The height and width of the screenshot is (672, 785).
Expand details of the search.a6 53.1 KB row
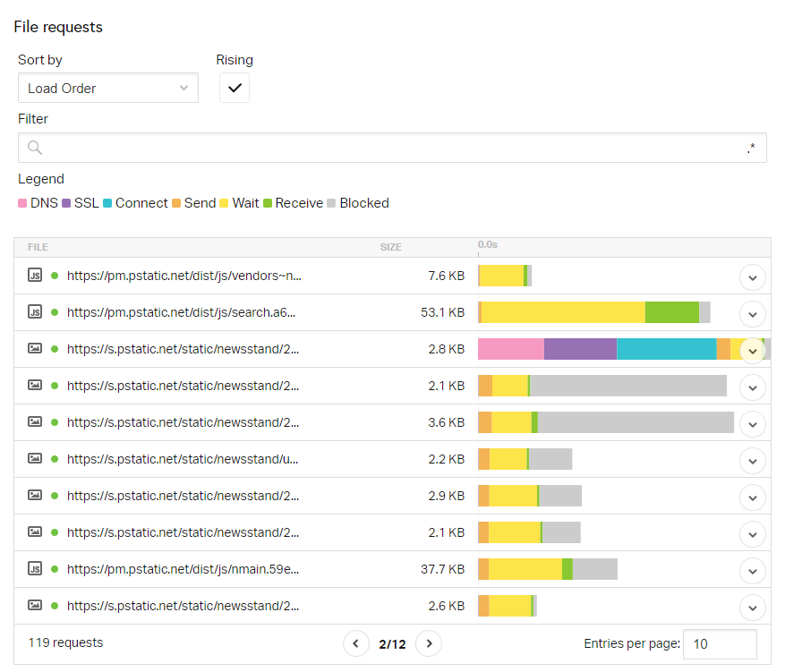(753, 314)
